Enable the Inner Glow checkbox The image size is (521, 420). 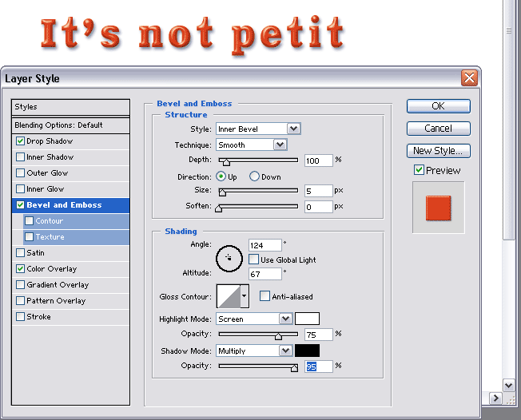(x=20, y=189)
